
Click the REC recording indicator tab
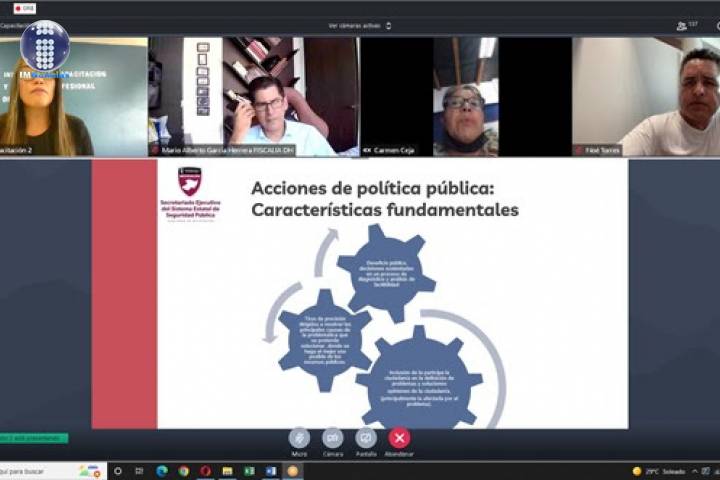click(24, 7)
